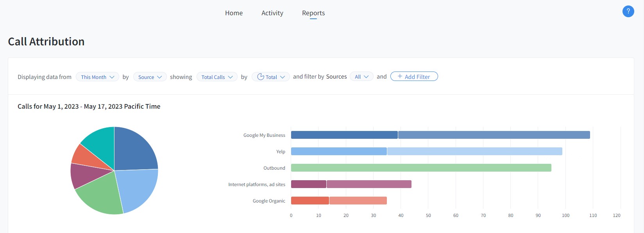Viewport: 644px width, 233px height.
Task: Expand the Total Calls metric dropdown
Action: [216, 77]
